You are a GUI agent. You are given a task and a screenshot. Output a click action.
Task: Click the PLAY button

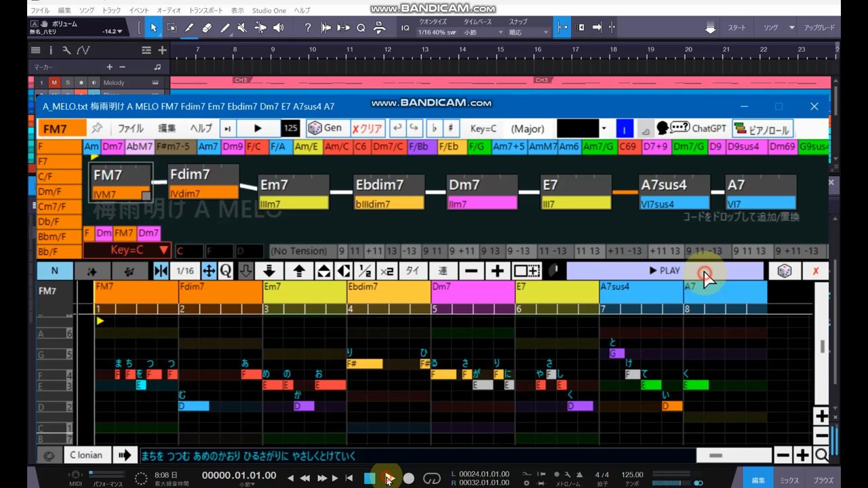[665, 271]
